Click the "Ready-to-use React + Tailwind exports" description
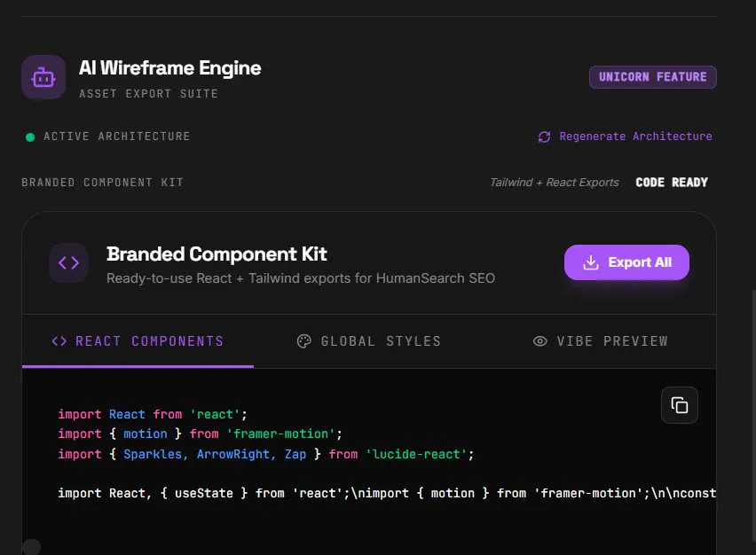 301,278
